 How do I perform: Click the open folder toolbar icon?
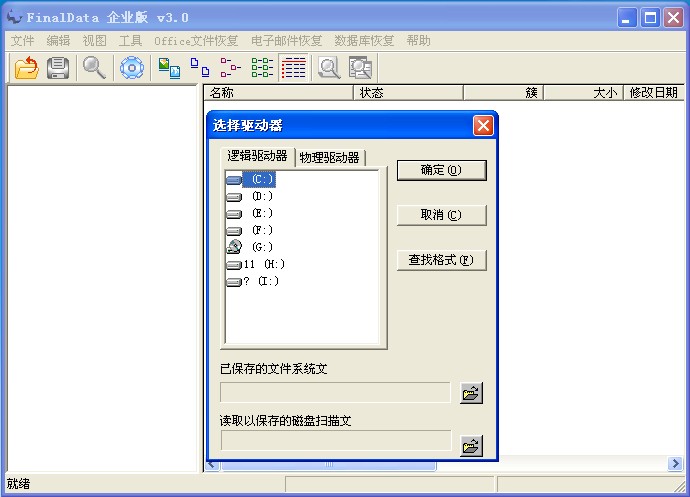(x=26, y=67)
